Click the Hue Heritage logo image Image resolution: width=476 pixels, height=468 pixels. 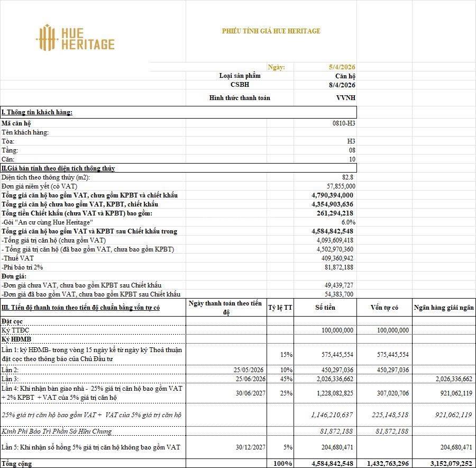tap(75, 38)
